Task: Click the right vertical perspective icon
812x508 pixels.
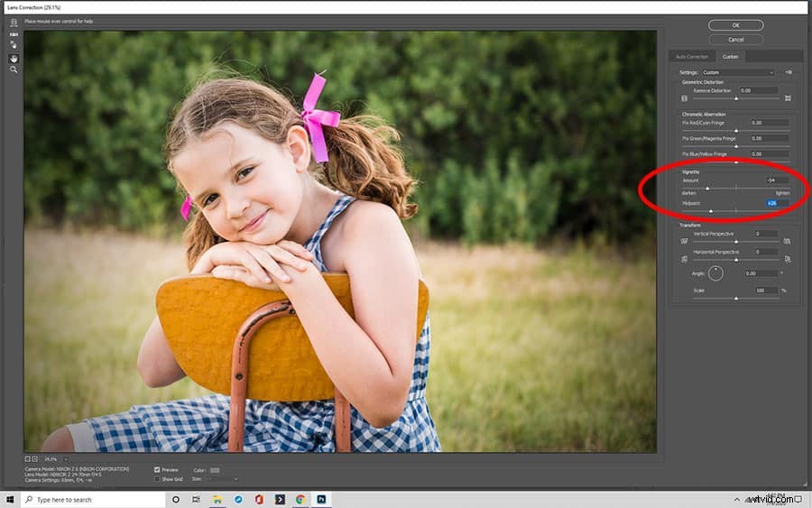Action: click(787, 241)
